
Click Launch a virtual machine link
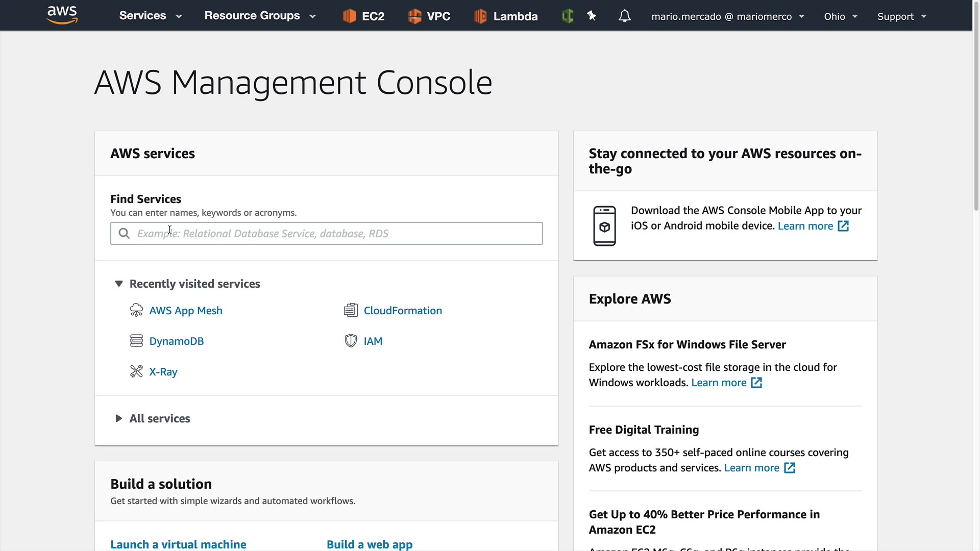point(178,544)
